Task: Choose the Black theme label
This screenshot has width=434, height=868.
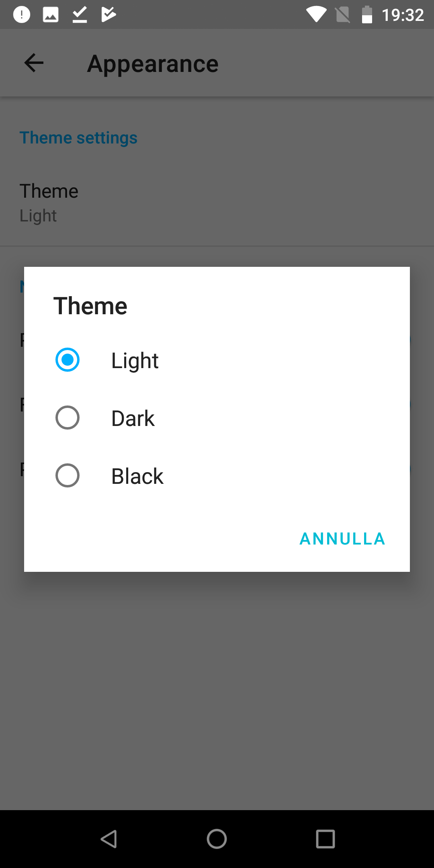Action: (x=137, y=476)
